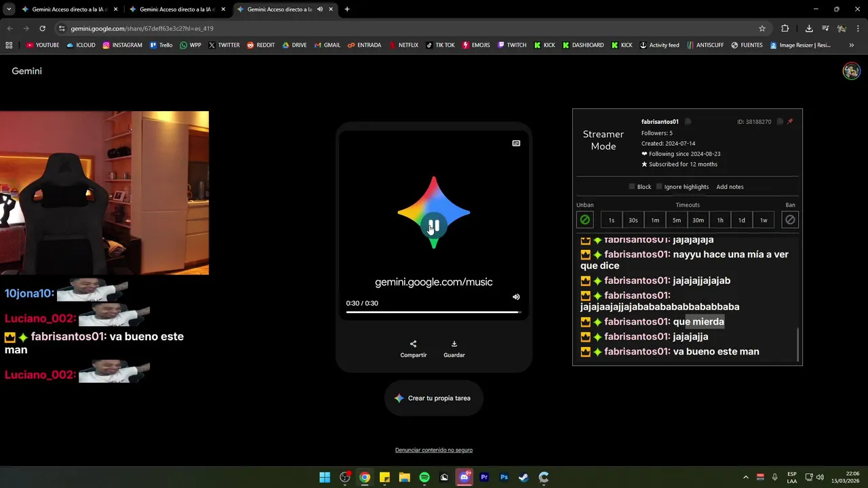The image size is (868, 488).
Task: Open the TWITTER bookmark
Action: point(224,45)
